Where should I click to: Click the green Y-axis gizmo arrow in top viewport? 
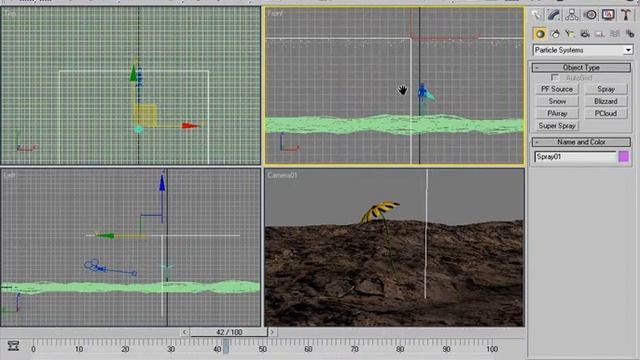[x=133, y=74]
